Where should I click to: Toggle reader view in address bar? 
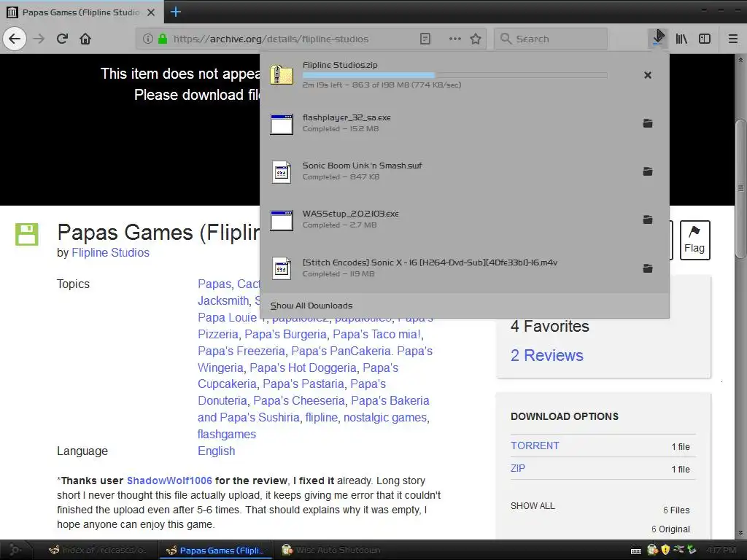(425, 39)
